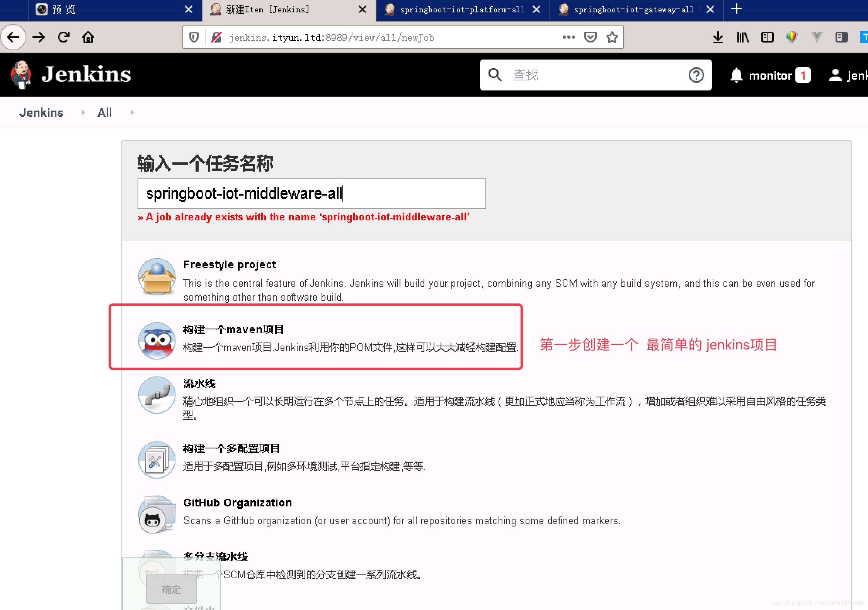Expand the Jenkins breadcrumb arrow
This screenshot has height=610, width=868.
[83, 112]
